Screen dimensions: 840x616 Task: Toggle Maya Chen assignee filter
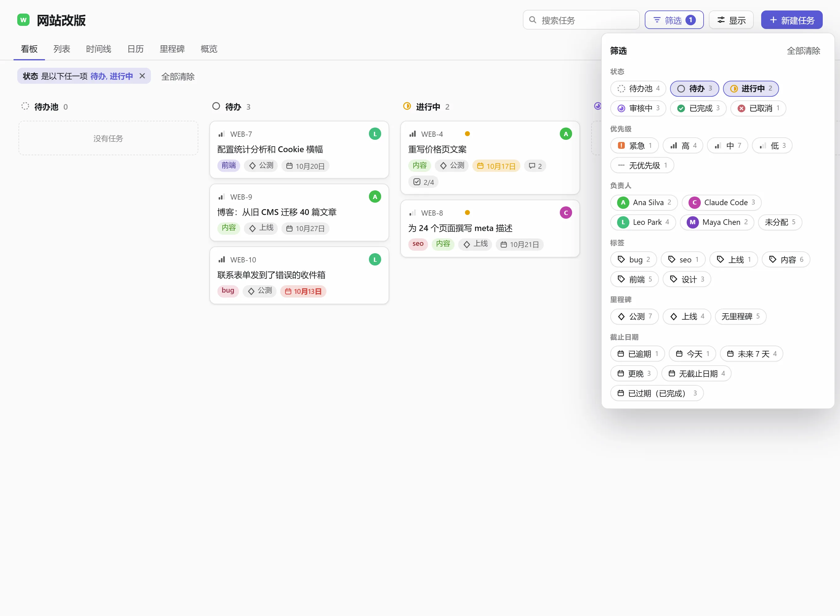[717, 222]
